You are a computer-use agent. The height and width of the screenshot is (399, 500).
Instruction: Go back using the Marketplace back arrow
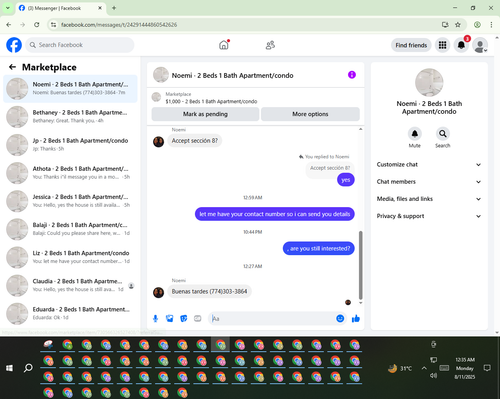point(13,67)
